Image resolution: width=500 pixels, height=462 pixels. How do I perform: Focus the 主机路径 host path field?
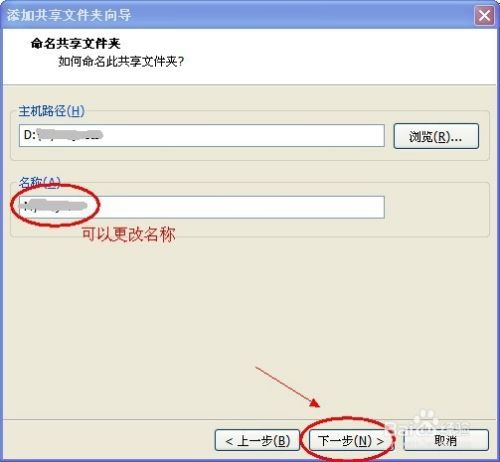coord(202,135)
